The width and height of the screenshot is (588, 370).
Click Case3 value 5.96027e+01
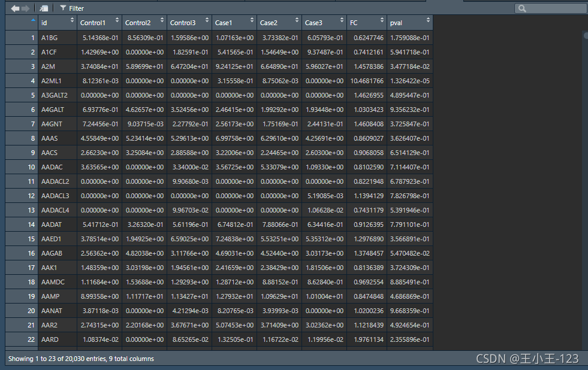coord(324,66)
